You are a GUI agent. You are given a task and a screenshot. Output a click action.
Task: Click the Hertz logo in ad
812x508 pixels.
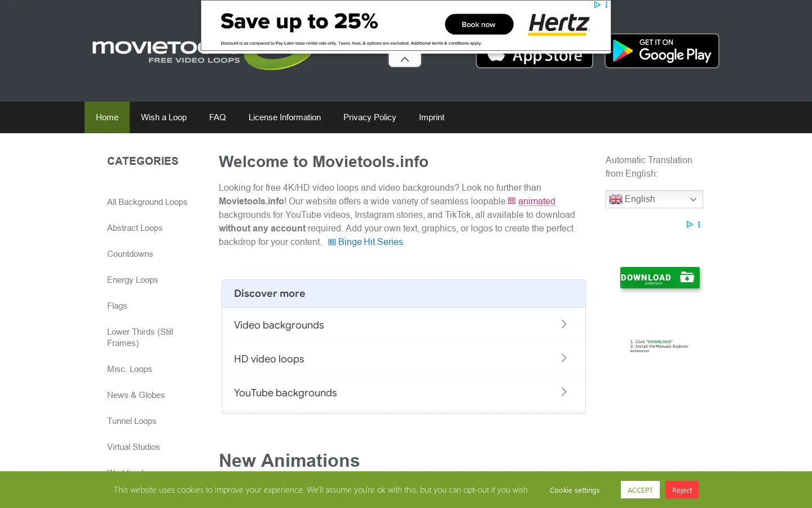559,24
